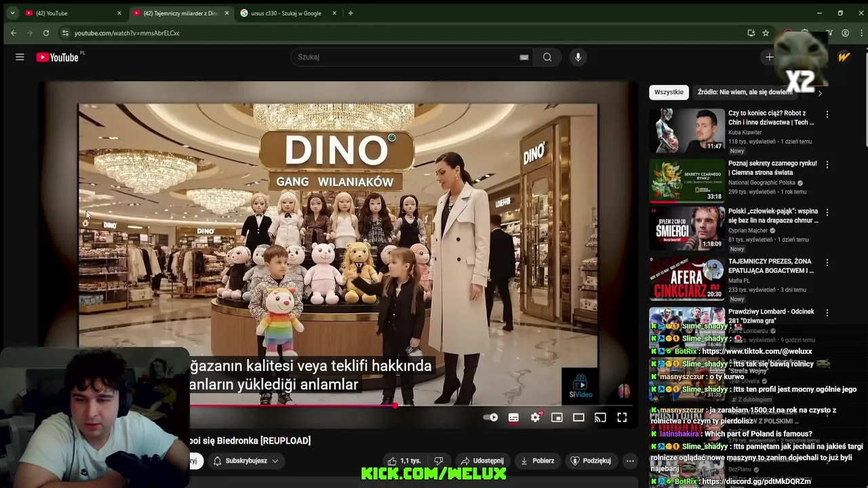The height and width of the screenshot is (488, 868).
Task: Visit Kuba Klawiter channel name
Action: click(745, 133)
